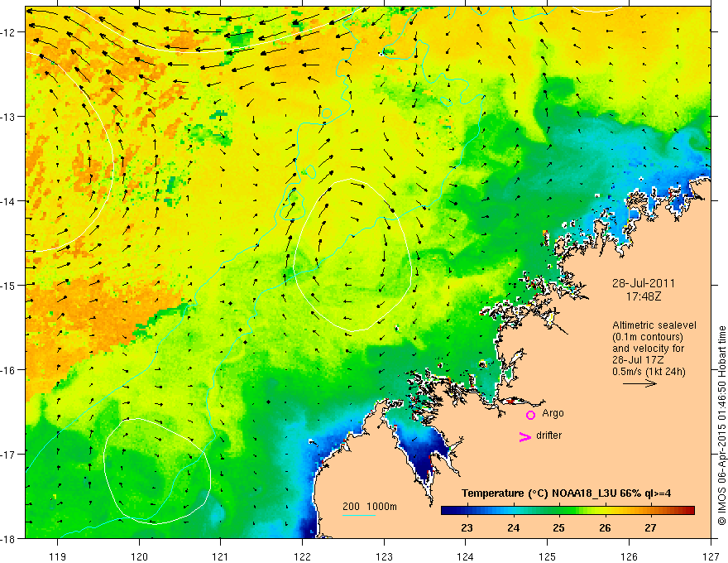Click longitude axis label 122
728x563 pixels.
[x=302, y=556]
